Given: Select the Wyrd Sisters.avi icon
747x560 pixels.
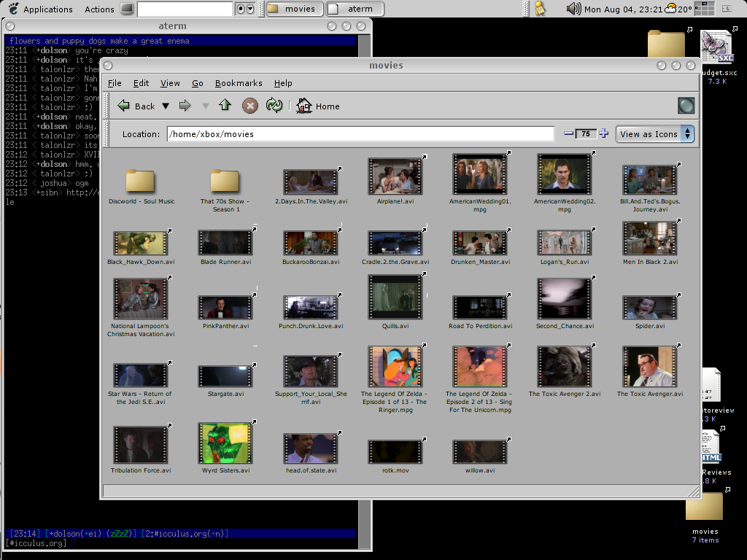Looking at the screenshot, I should 225,443.
